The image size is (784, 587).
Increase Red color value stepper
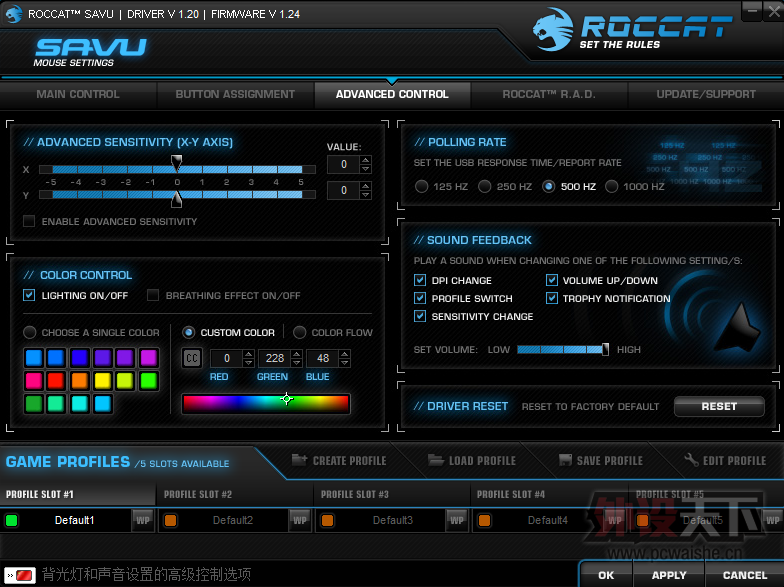pyautogui.click(x=248, y=354)
